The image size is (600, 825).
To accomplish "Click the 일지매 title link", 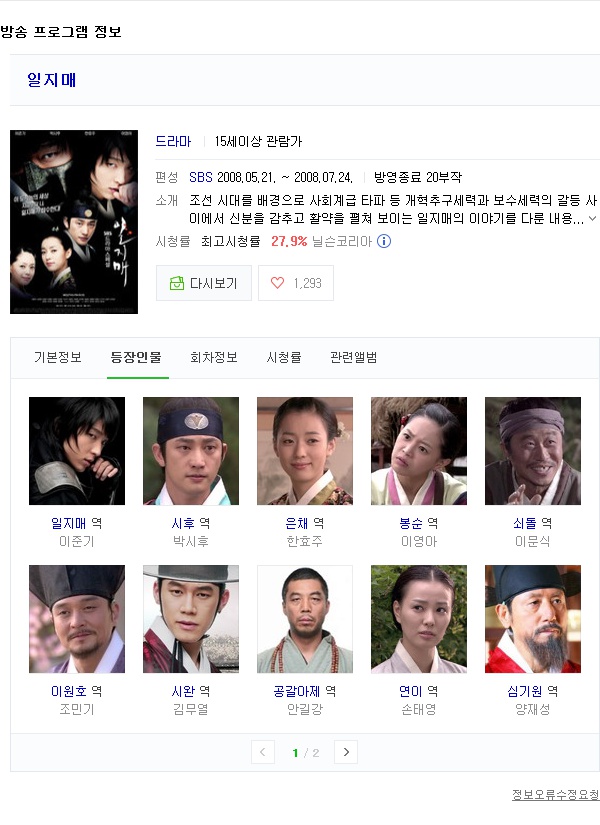I will 52,80.
